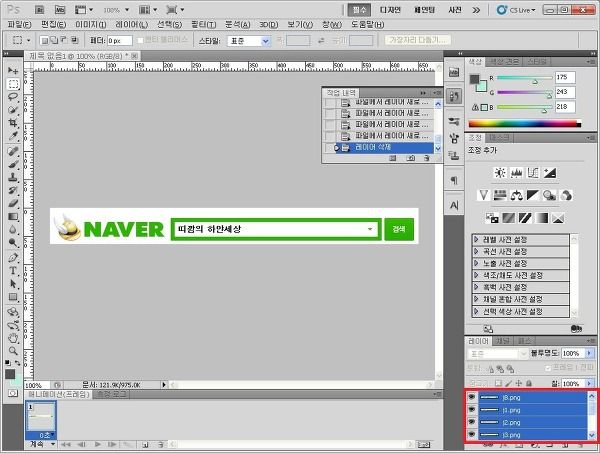Viewport: 600px width, 453px height.
Task: Select the Dodge tool
Action: tap(13, 243)
